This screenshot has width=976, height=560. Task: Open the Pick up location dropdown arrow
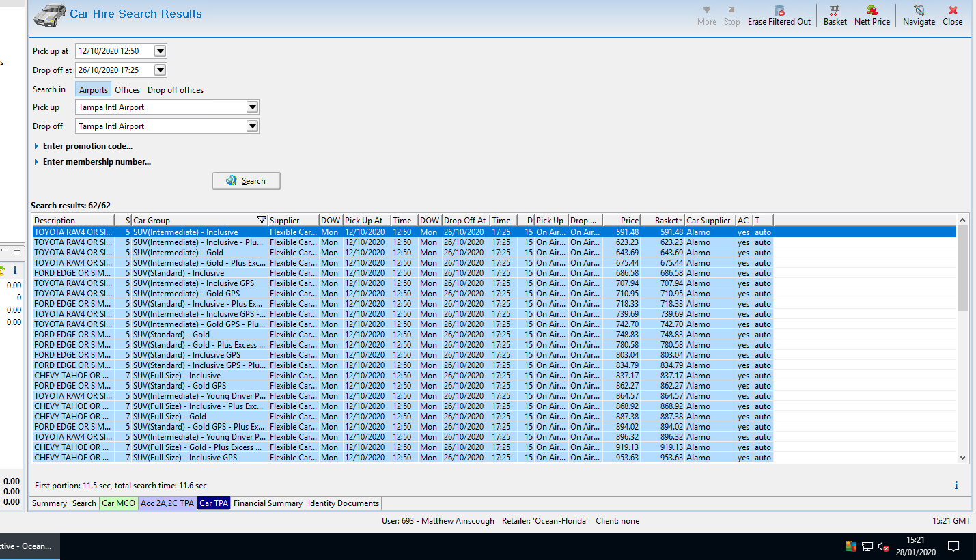pyautogui.click(x=252, y=107)
